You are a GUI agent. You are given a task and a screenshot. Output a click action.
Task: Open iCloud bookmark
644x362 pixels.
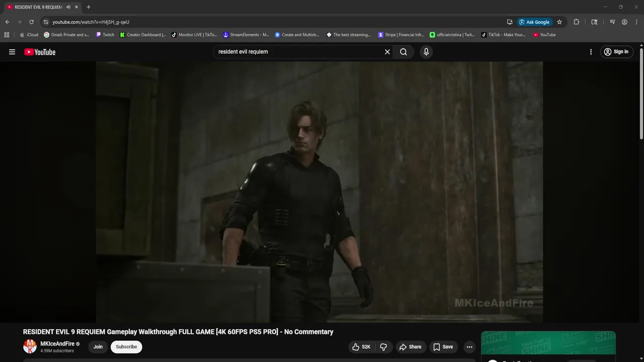[29, 35]
